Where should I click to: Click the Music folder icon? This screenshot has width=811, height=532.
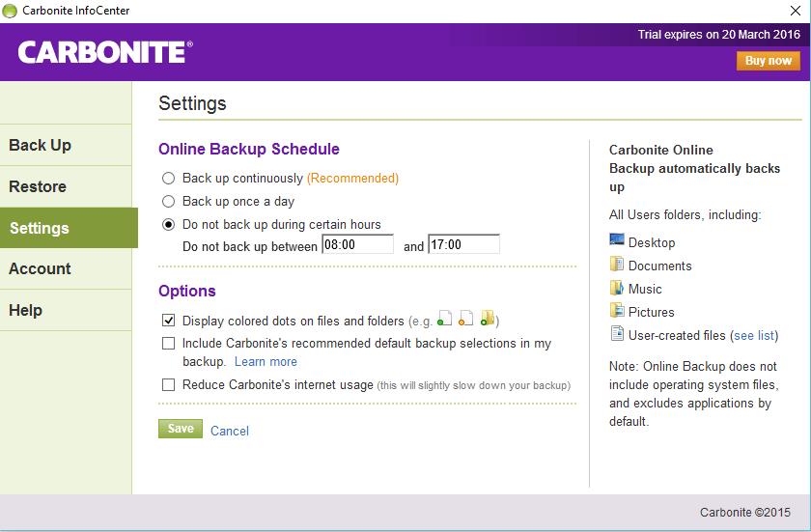617,287
